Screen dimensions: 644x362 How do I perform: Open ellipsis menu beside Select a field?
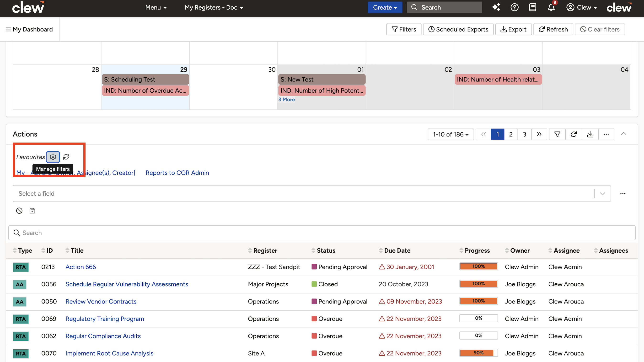click(623, 193)
